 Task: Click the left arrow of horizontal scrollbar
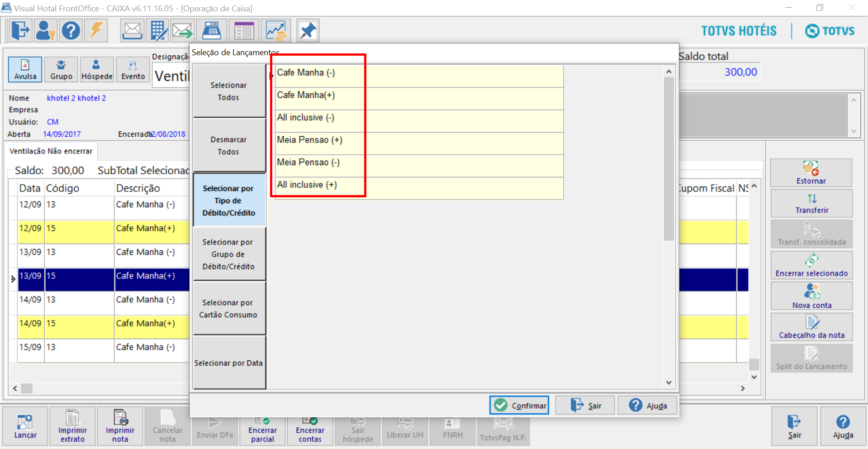15,388
